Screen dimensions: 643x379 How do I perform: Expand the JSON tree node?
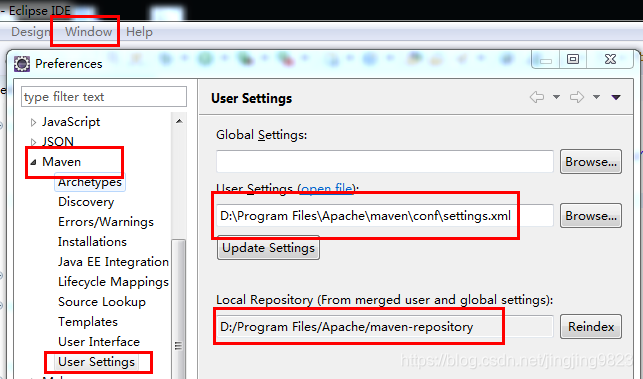(x=34, y=142)
